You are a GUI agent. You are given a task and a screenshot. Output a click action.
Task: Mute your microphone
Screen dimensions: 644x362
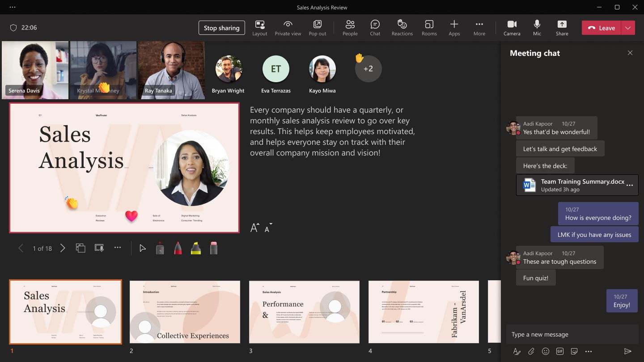(537, 27)
